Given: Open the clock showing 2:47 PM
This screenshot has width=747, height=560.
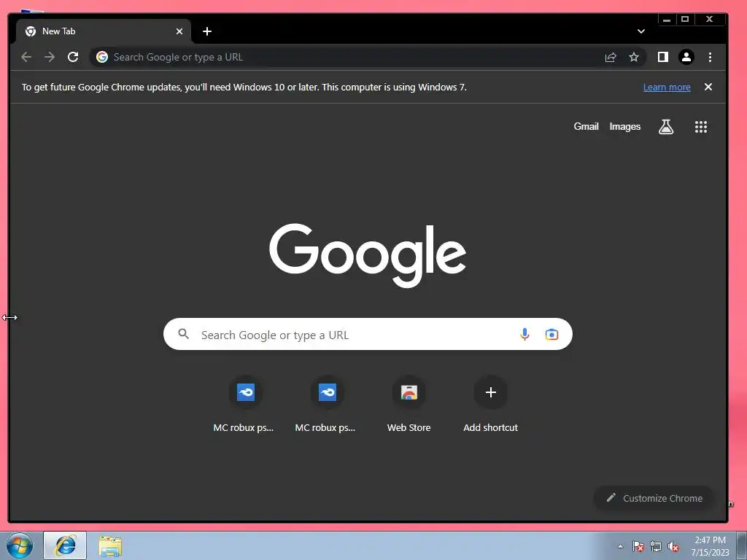Looking at the screenshot, I should point(710,546).
